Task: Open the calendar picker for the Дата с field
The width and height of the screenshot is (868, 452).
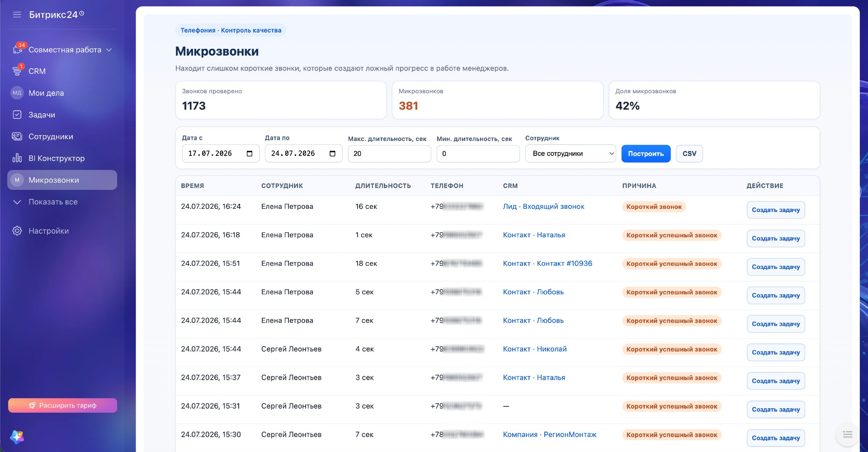Action: (250, 154)
